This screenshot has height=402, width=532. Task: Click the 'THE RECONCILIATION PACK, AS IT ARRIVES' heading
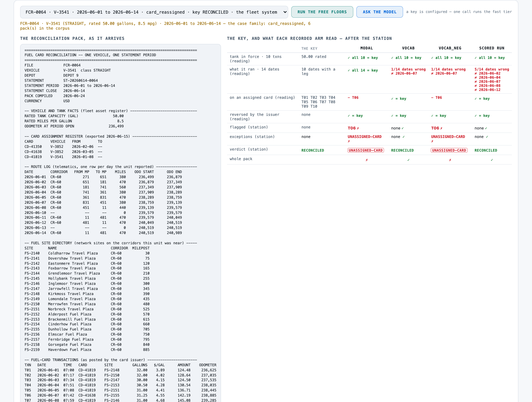72,38
